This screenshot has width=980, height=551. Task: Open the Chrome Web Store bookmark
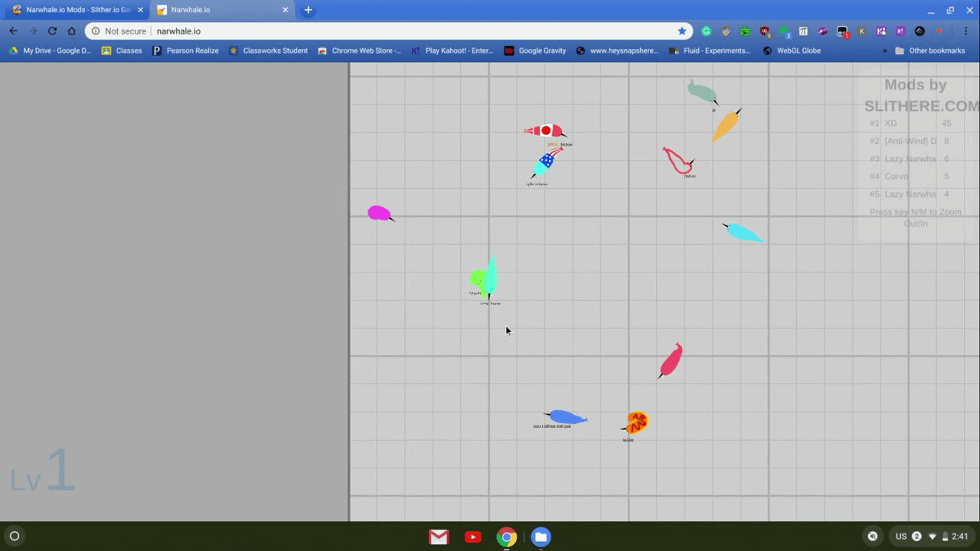click(359, 51)
